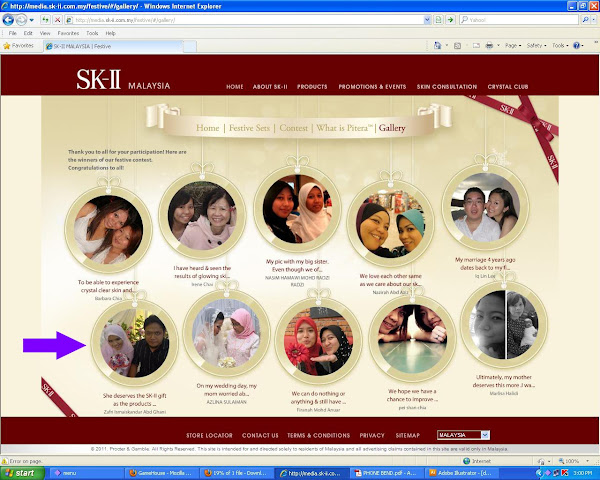Image resolution: width=600 pixels, height=480 pixels.
Task: Click the Read Mail icon
Action: (476, 46)
